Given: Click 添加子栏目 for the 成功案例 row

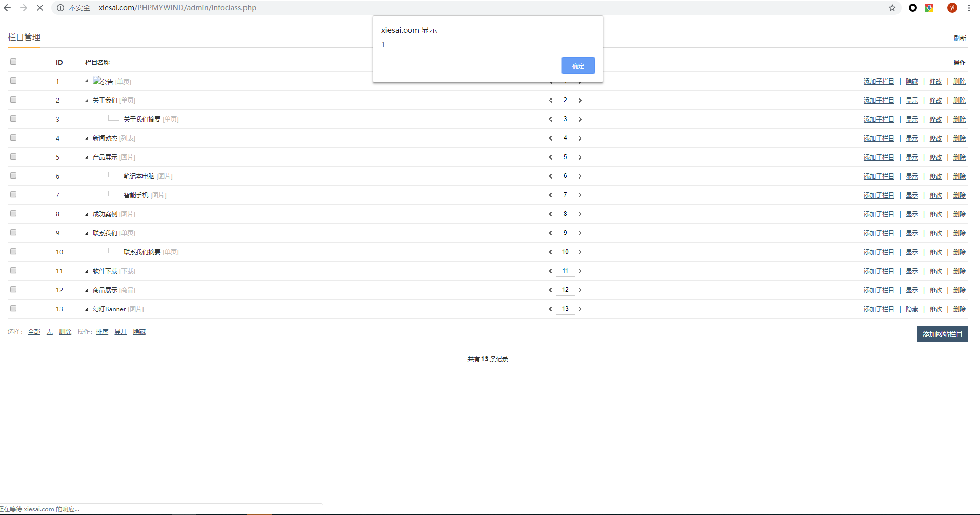Looking at the screenshot, I should [x=879, y=214].
